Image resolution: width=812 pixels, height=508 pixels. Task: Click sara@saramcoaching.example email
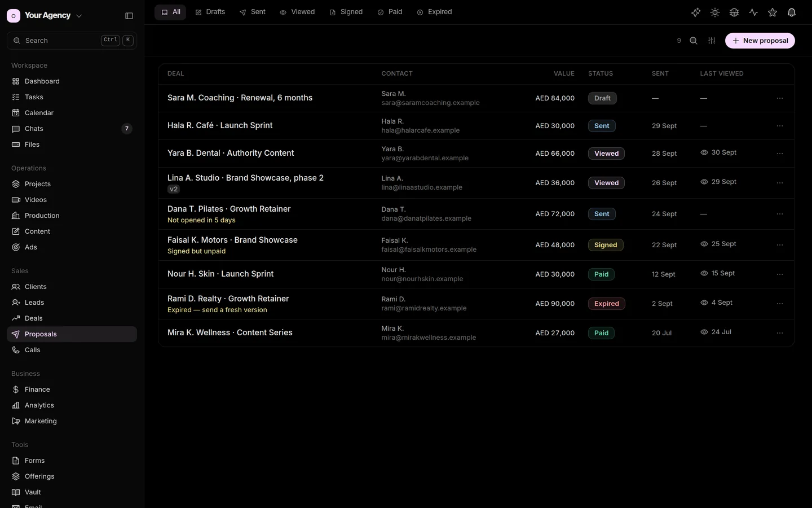click(x=430, y=103)
